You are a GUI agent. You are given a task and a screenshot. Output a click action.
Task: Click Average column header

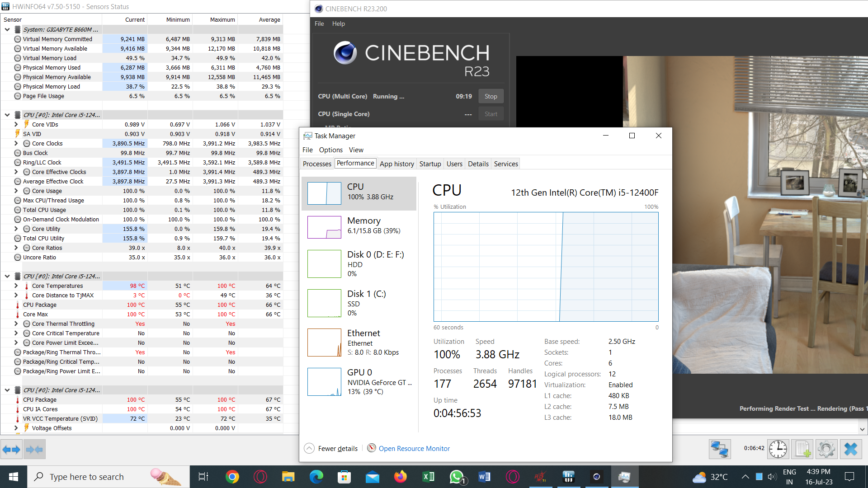tap(260, 19)
